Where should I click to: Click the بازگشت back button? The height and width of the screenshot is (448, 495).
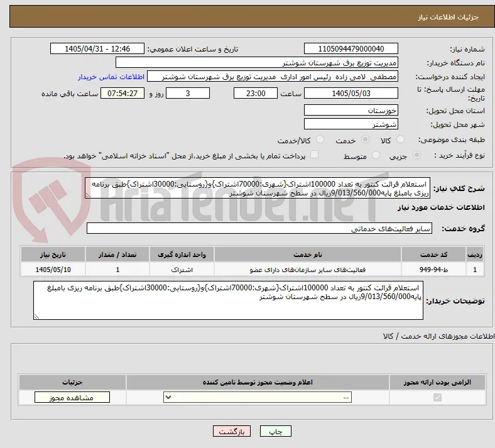pyautogui.click(x=232, y=431)
